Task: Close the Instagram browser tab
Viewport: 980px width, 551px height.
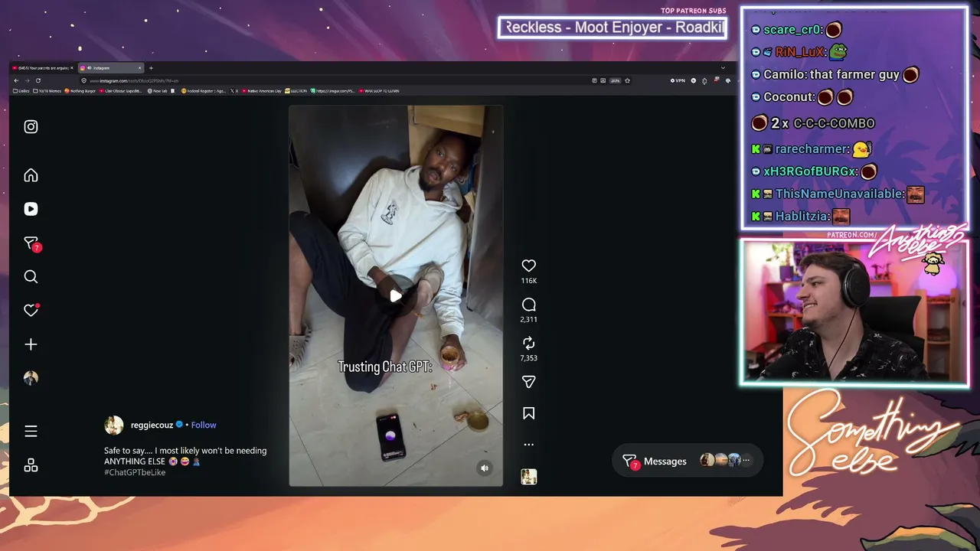Action: (139, 68)
